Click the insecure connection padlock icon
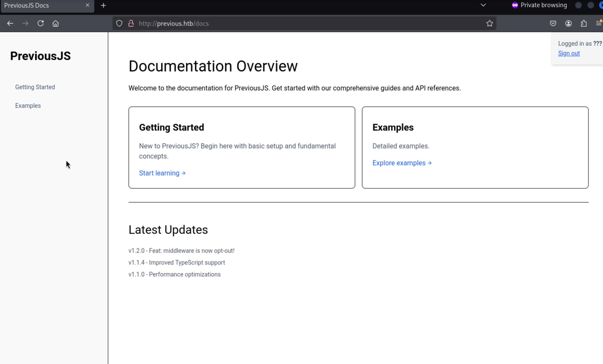 pyautogui.click(x=131, y=23)
